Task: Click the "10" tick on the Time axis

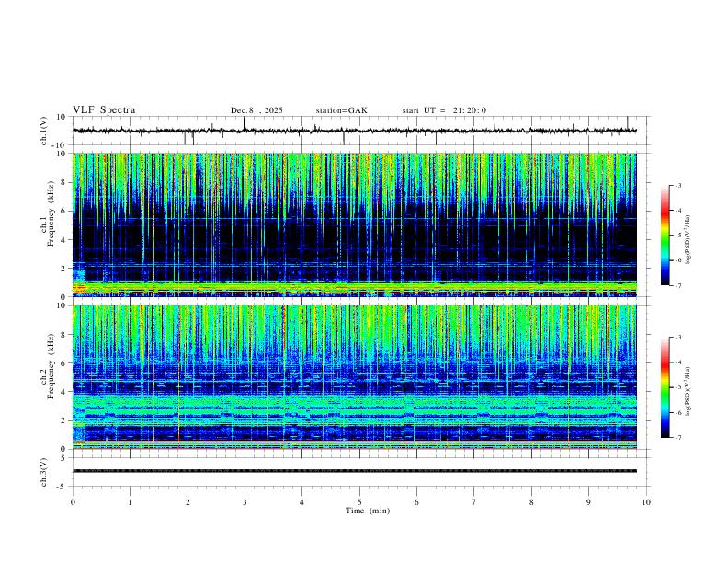Action: [646, 502]
